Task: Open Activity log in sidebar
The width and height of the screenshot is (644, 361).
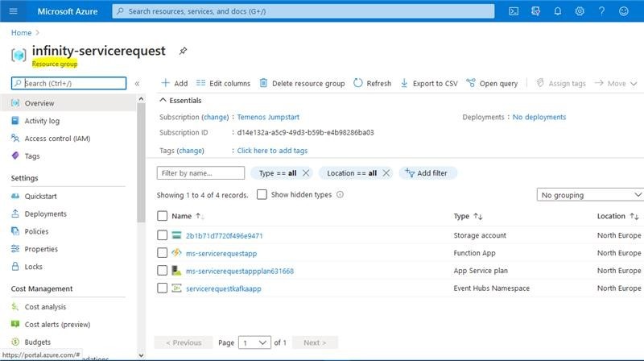Action: pyautogui.click(x=42, y=121)
